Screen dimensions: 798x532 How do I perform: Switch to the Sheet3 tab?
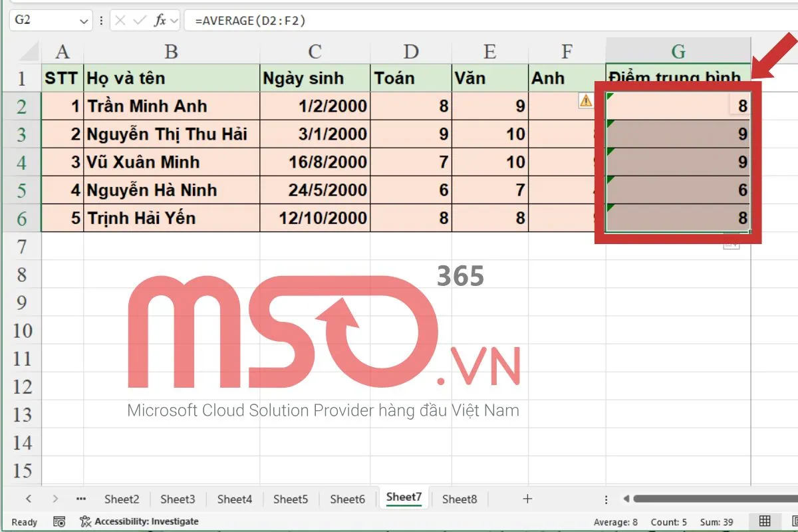pyautogui.click(x=178, y=498)
